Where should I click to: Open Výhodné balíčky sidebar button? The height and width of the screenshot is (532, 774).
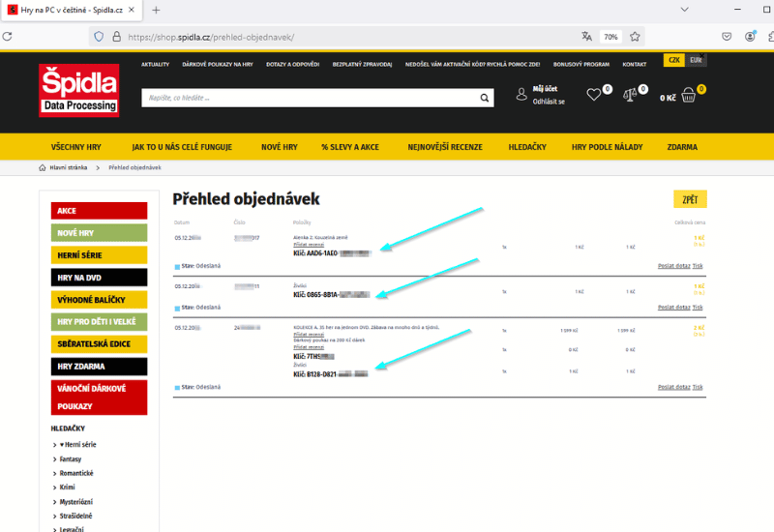pos(100,300)
